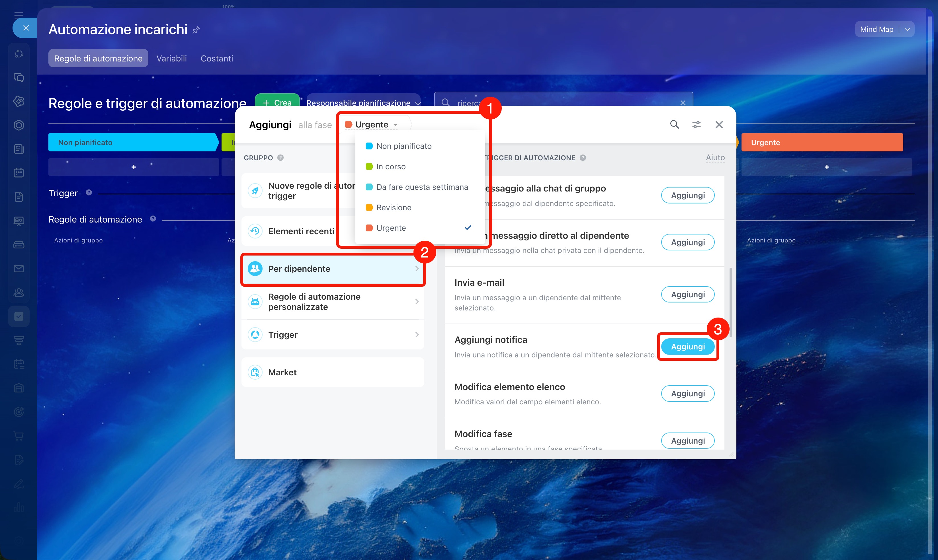
Task: Open the chat messenger from the sidebar
Action: [19, 77]
